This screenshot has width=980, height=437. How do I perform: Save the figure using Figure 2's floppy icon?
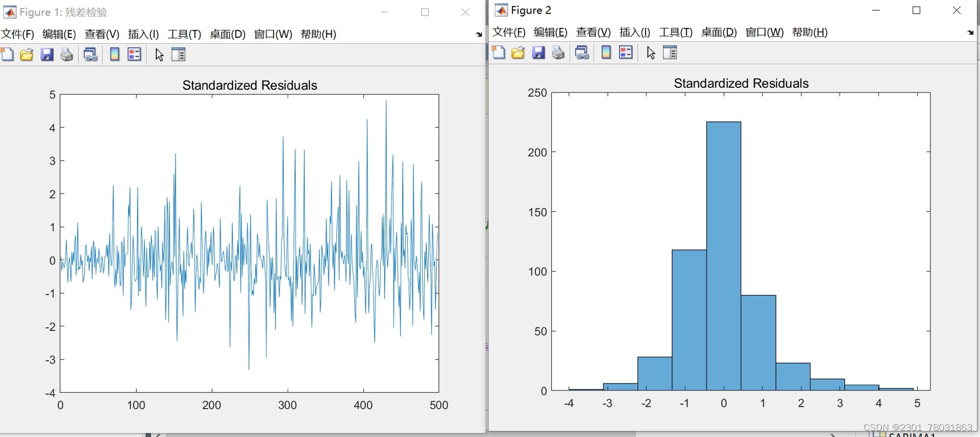538,53
